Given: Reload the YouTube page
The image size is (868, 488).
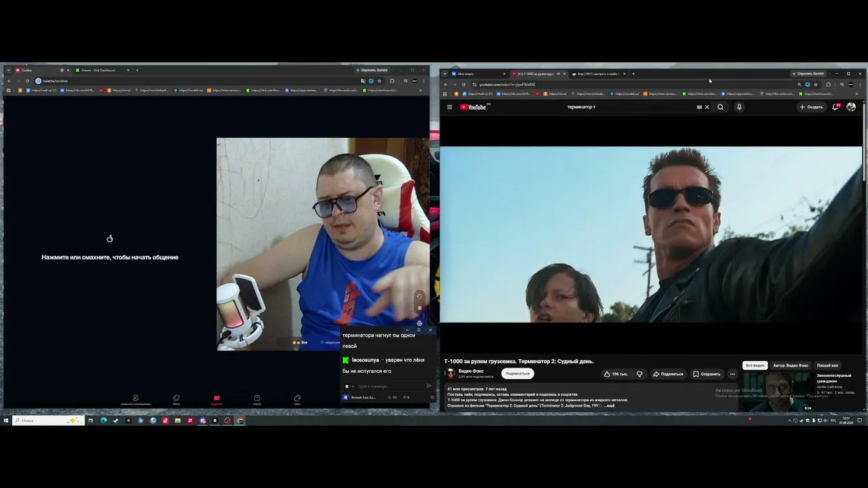Looking at the screenshot, I should (x=464, y=85).
